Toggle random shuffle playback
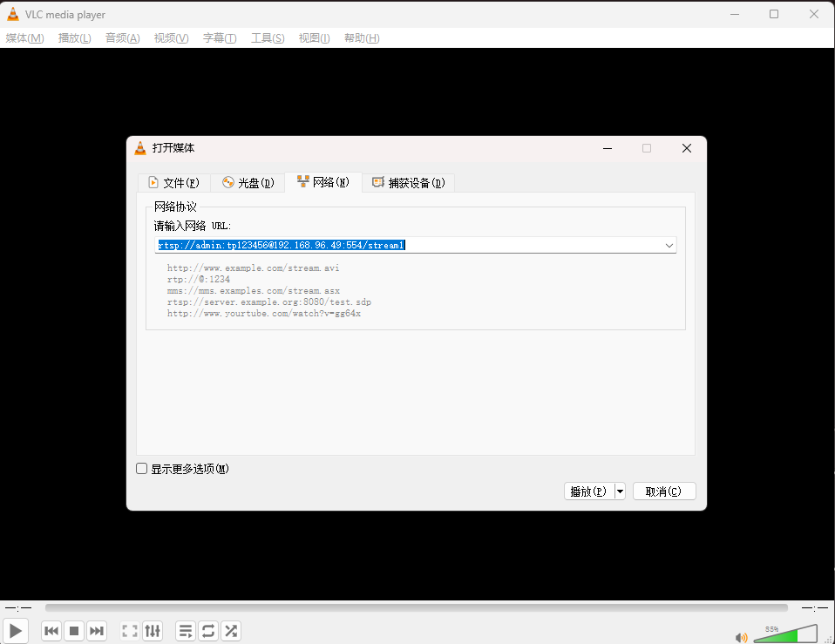This screenshot has height=644, width=835. click(231, 631)
